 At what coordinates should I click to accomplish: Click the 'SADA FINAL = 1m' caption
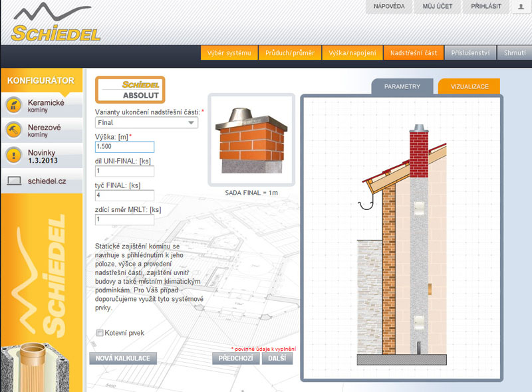pos(251,193)
